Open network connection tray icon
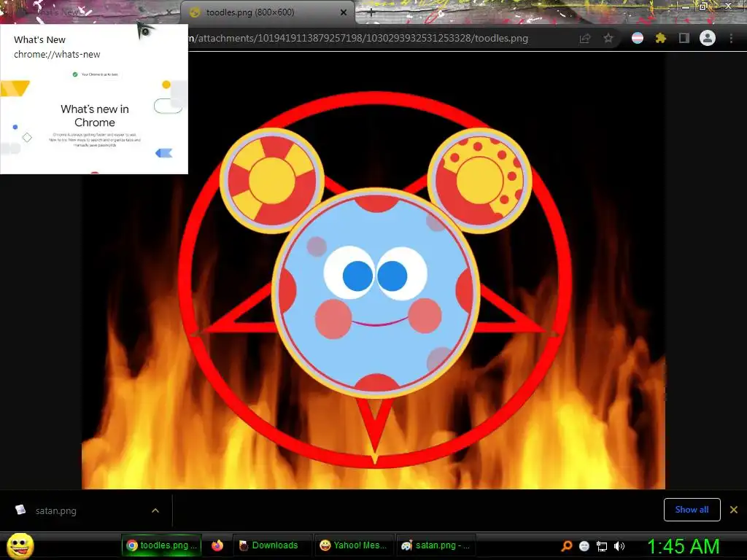Screen dimensions: 747x560 [x=602, y=546]
